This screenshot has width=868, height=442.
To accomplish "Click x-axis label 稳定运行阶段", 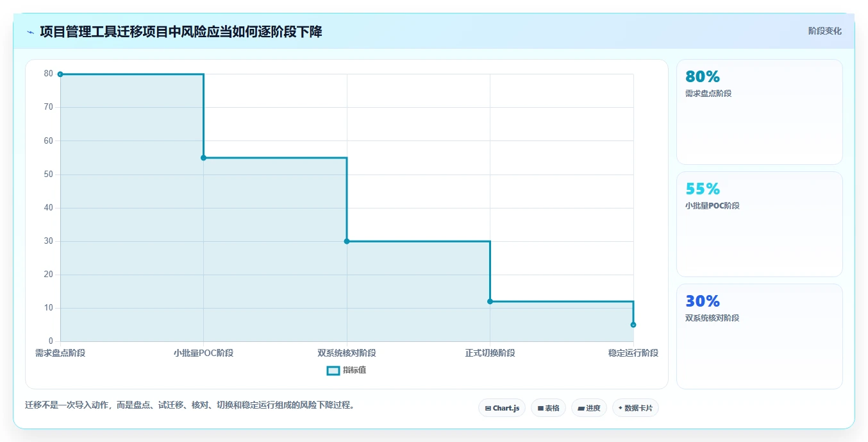I will click(633, 353).
